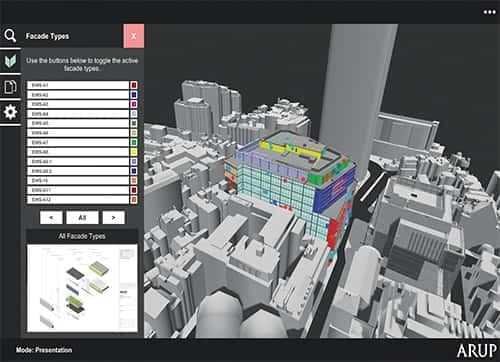Click the blue swatch on the second facade row
Viewport: 500px width, 362px height.
(134, 95)
